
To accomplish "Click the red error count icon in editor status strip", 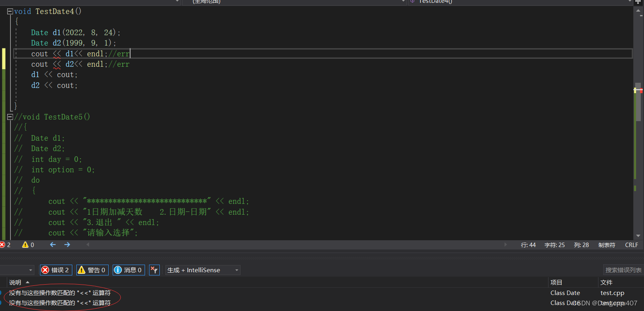I will tap(2, 245).
